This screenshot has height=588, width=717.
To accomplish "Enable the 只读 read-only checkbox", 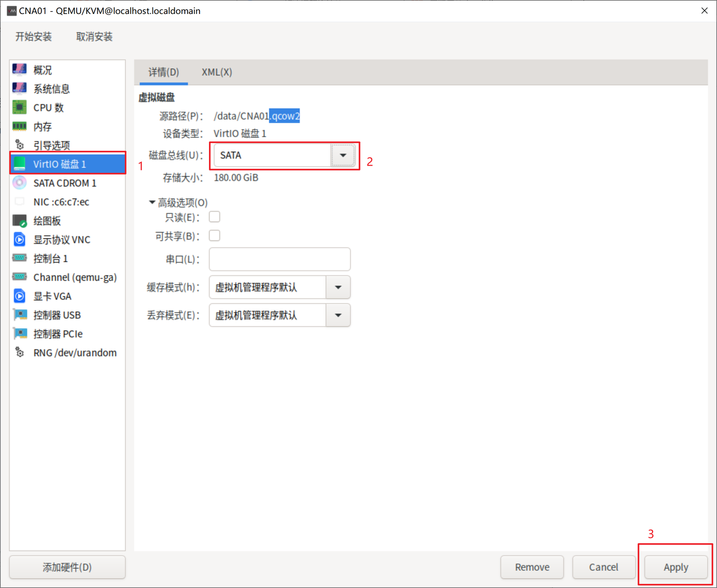I will tap(215, 217).
